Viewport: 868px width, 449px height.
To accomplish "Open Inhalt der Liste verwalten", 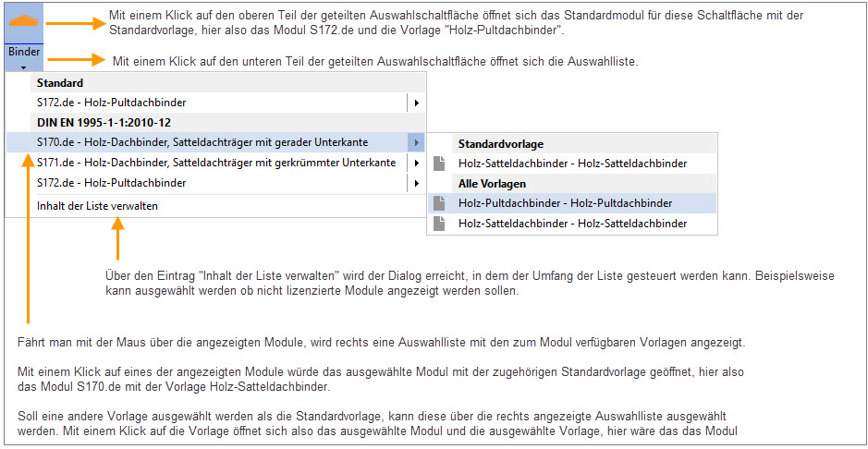I will [x=97, y=206].
